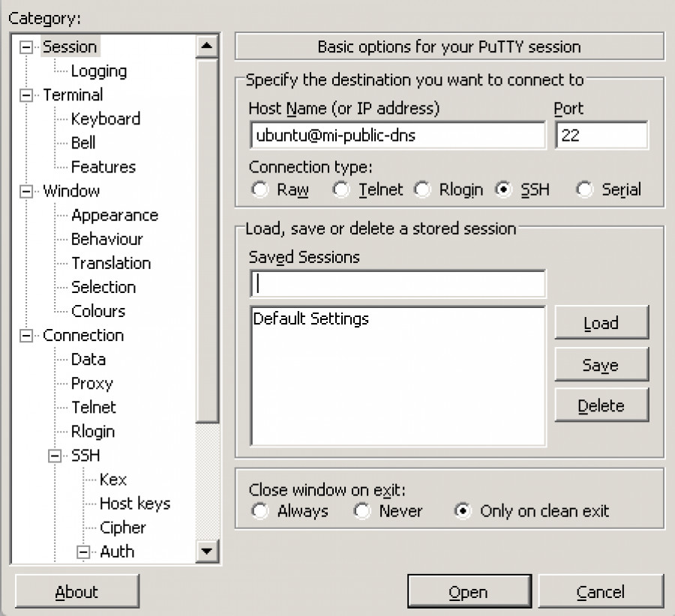Open the Kex settings category
675x616 pixels.
[x=113, y=480]
